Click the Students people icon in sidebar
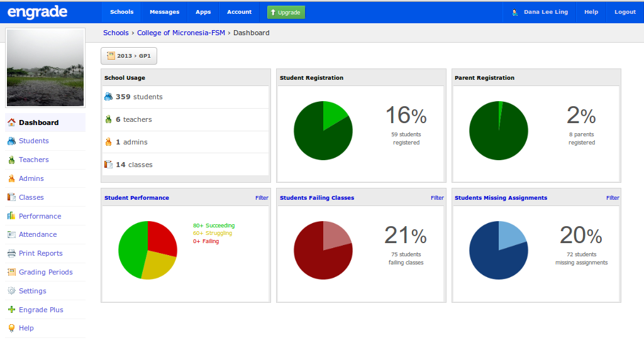 pyautogui.click(x=11, y=141)
